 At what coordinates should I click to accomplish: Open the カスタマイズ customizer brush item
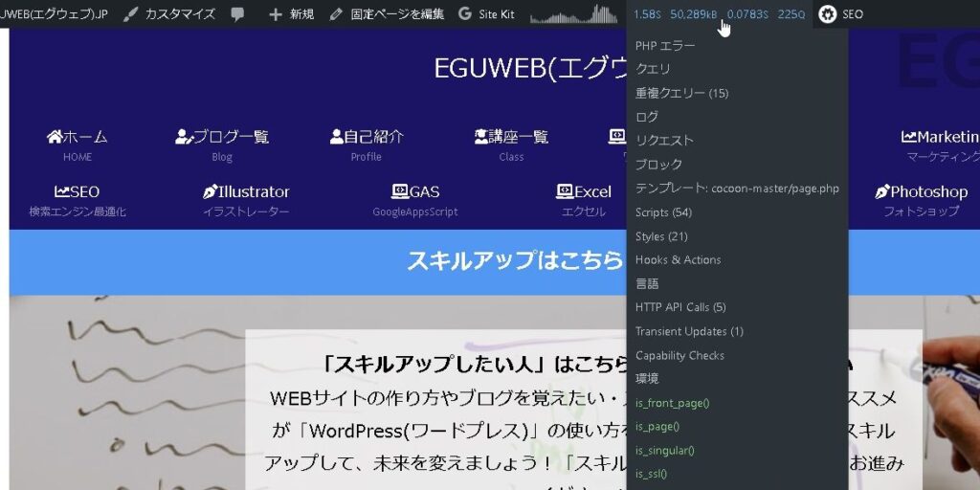[169, 14]
